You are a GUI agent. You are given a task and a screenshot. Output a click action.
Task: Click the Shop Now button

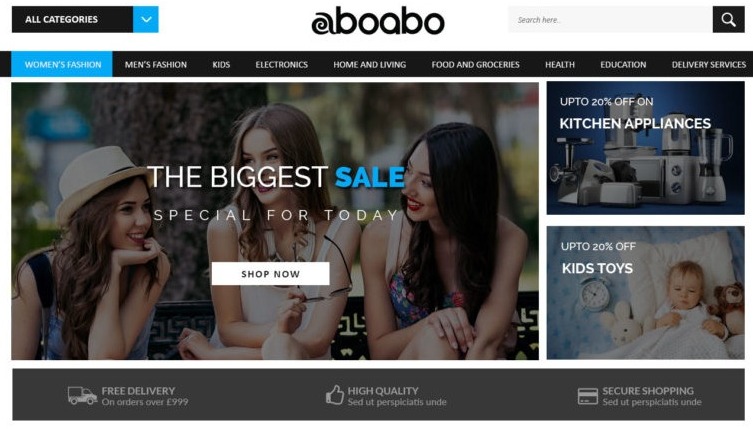coord(270,274)
